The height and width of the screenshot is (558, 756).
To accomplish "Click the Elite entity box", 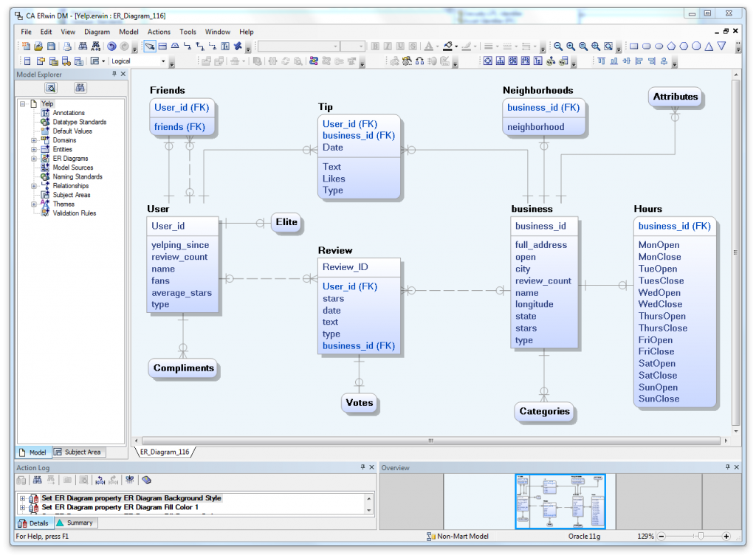I will click(286, 222).
